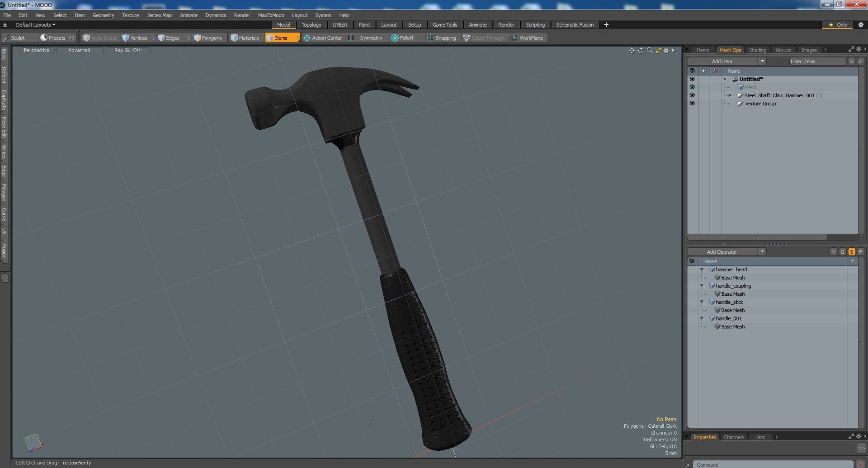Open the MaxToModo menu
This screenshot has height=468, width=868.
(x=271, y=15)
